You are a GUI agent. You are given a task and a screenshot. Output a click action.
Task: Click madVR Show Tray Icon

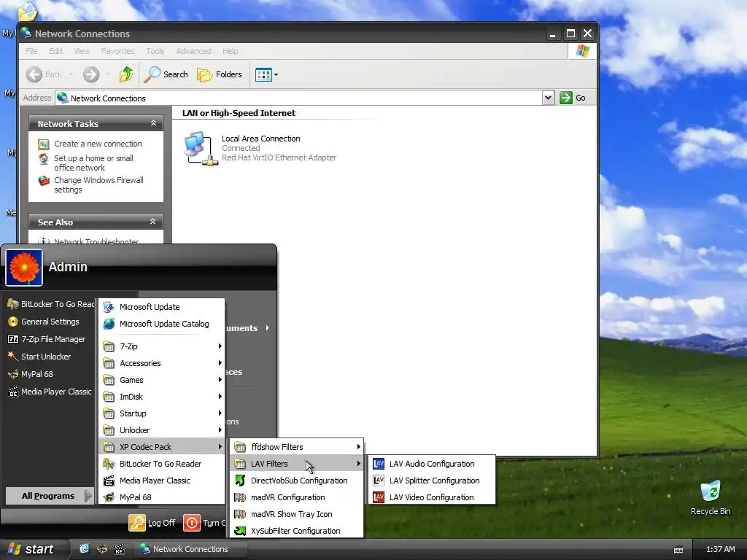pyautogui.click(x=296, y=514)
